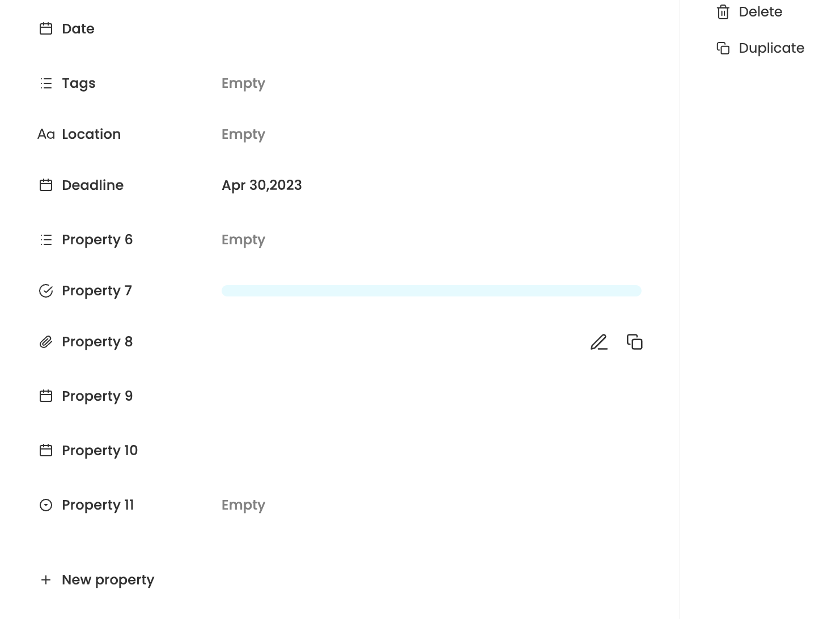840x619 pixels.
Task: Choose the Duplicate menu option
Action: coord(771,48)
